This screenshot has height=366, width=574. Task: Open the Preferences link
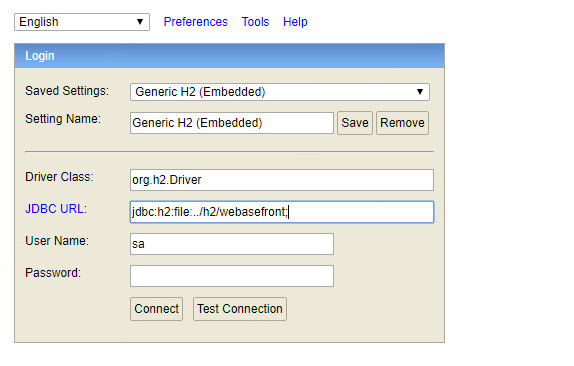(195, 22)
